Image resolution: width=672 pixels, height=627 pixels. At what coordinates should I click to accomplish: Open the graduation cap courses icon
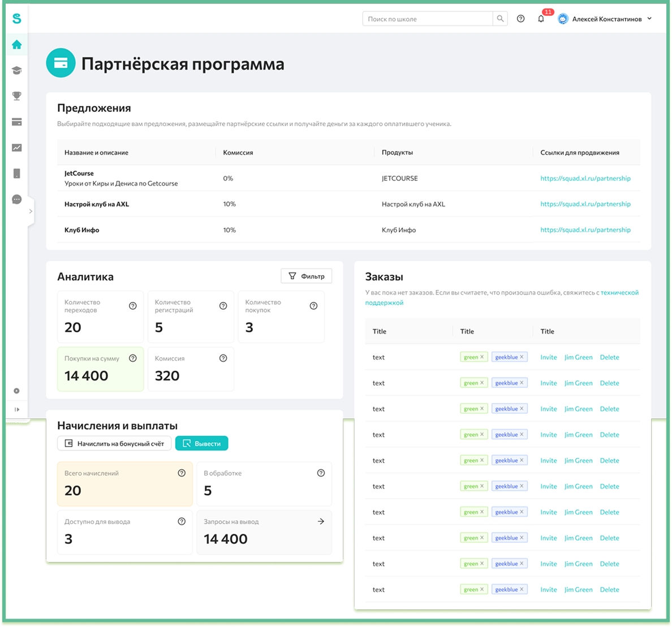pos(17,71)
